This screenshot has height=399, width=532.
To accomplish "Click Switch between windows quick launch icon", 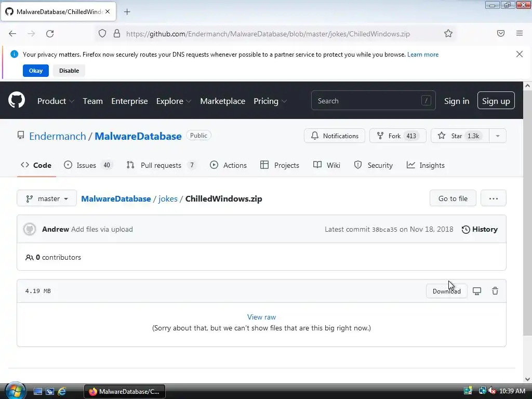I will pos(50,392).
